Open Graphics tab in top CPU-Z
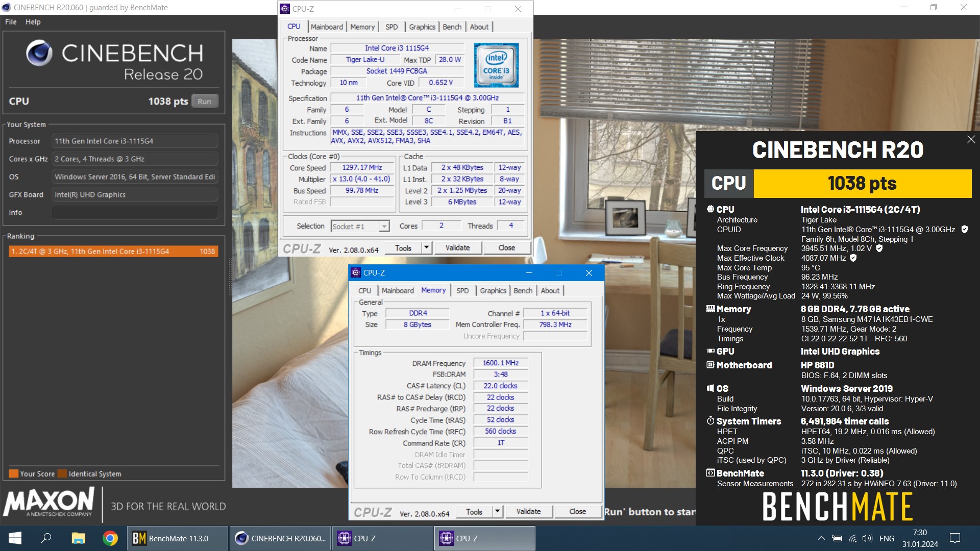This screenshot has height=551, width=980. click(x=422, y=27)
